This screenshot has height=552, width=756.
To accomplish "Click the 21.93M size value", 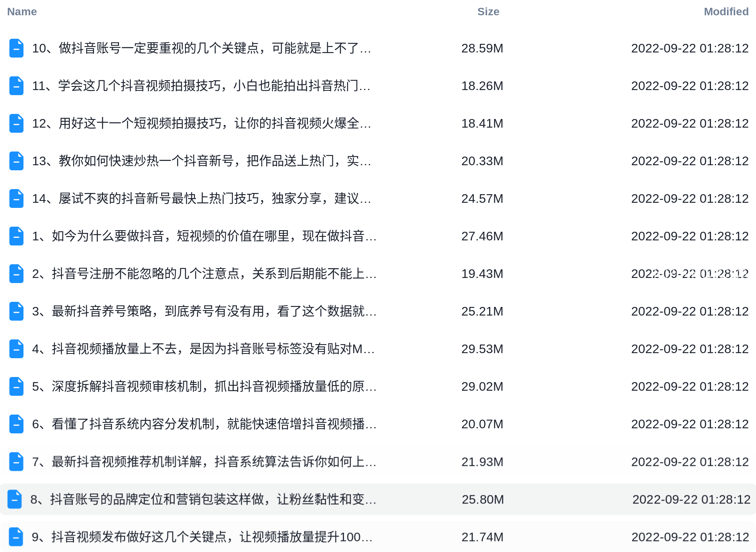I will point(482,462).
